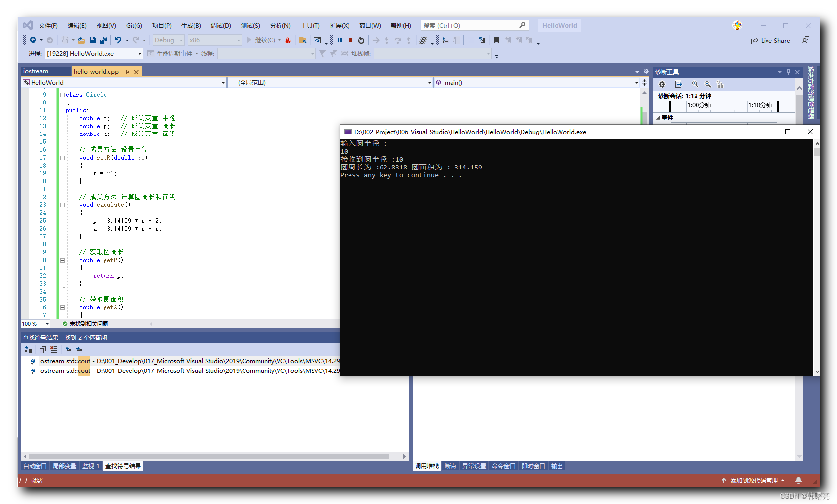Click the navigate backward arrow icon

33,40
